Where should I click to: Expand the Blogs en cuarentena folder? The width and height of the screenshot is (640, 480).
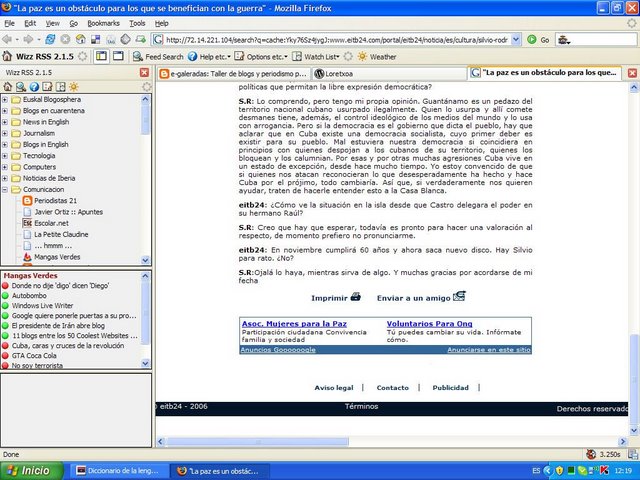(5, 111)
